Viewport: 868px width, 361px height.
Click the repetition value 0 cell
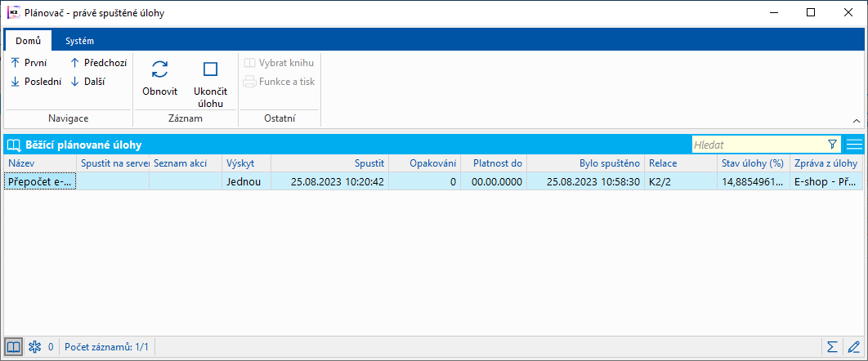point(424,181)
